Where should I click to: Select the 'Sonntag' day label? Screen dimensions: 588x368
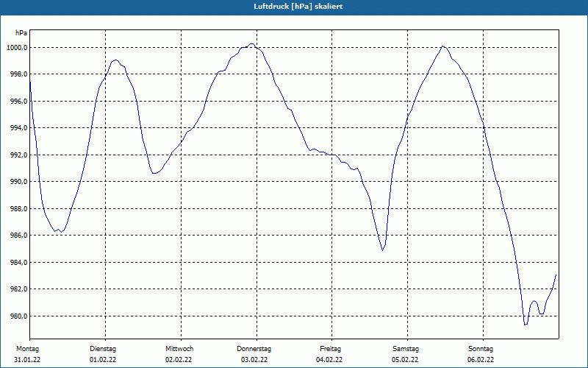click(481, 349)
